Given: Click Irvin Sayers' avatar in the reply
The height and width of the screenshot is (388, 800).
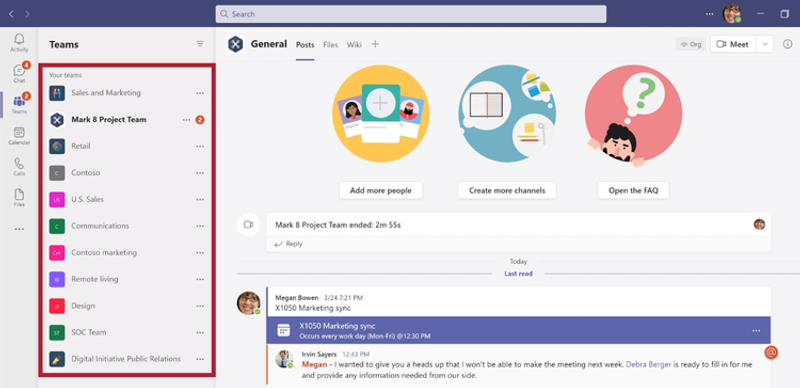Looking at the screenshot, I should pyautogui.click(x=284, y=359).
